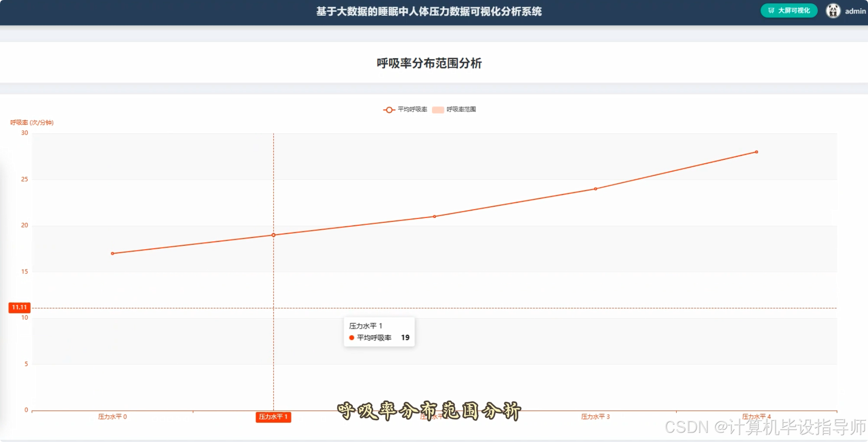Click the y-axis tick label 30

click(x=25, y=133)
